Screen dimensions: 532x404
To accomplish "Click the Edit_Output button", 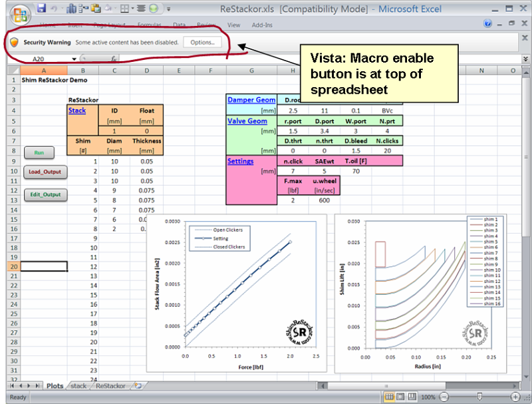I will coord(45,194).
